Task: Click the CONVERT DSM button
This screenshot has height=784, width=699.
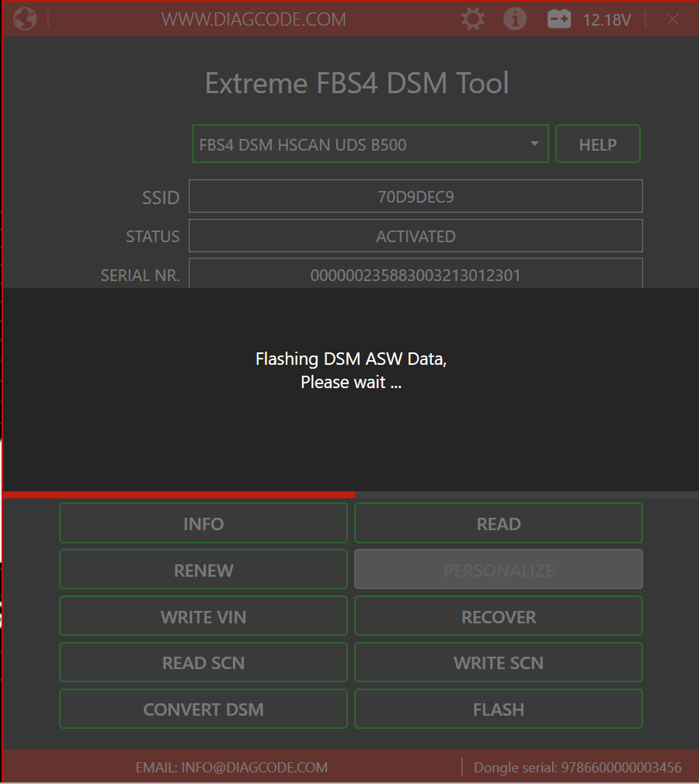Action: point(203,709)
